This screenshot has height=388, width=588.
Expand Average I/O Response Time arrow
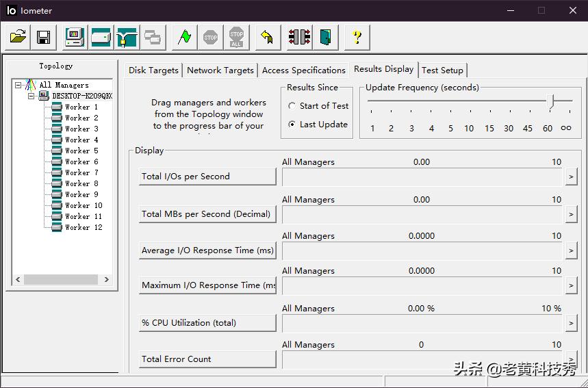571,250
